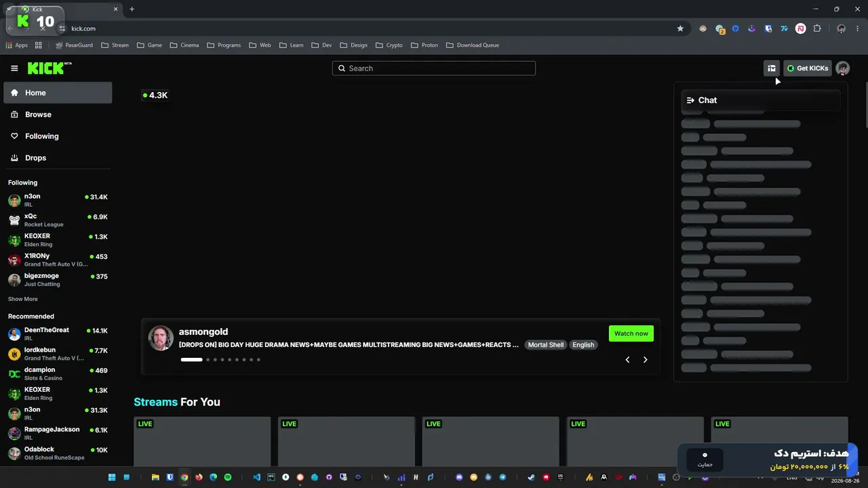Select the Mortal Shell category tag
The image size is (868, 488).
546,345
